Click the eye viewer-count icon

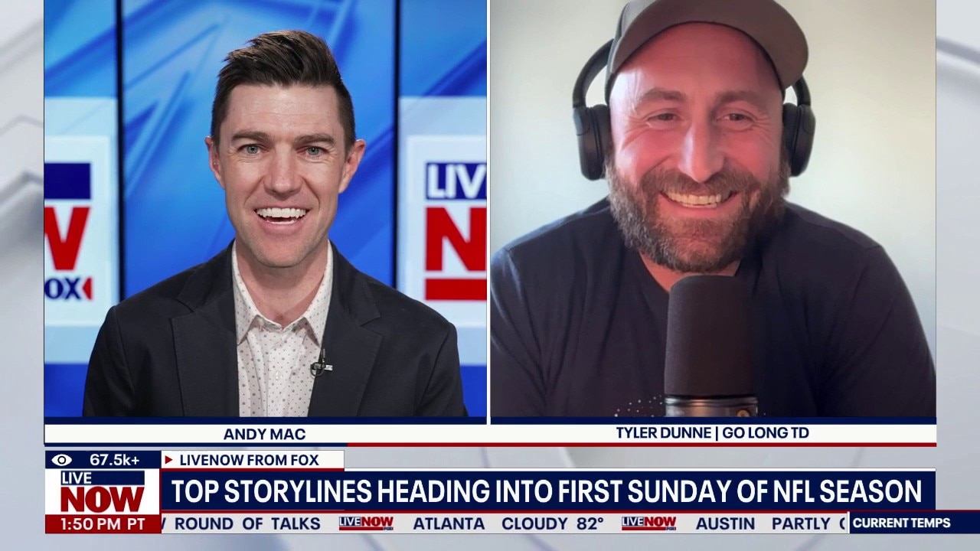point(62,460)
